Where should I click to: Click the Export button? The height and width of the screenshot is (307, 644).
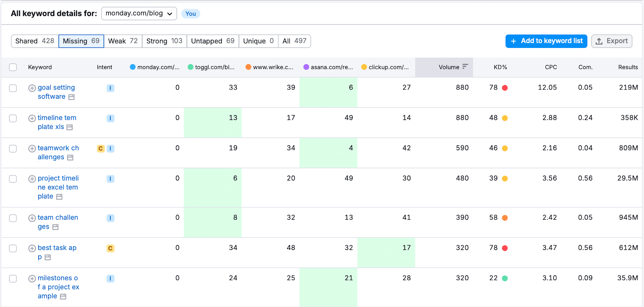pyautogui.click(x=612, y=41)
